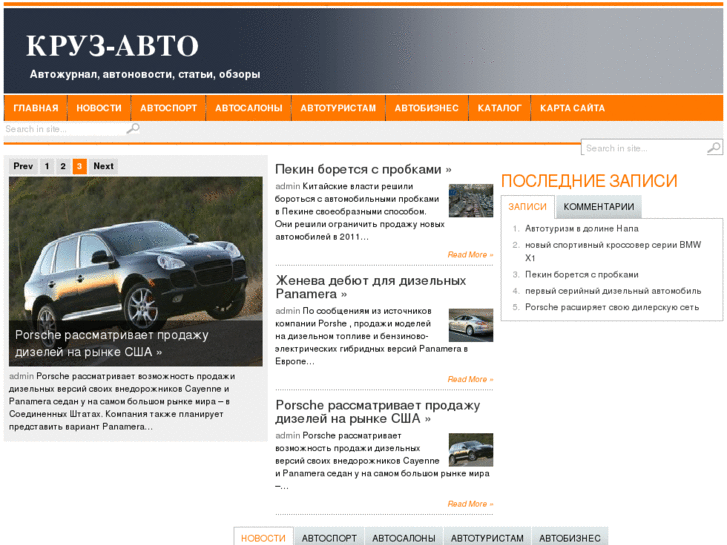727x545 pixels.
Task: Open Porsche расширяет свою дилерскую сеть post
Action: click(612, 307)
